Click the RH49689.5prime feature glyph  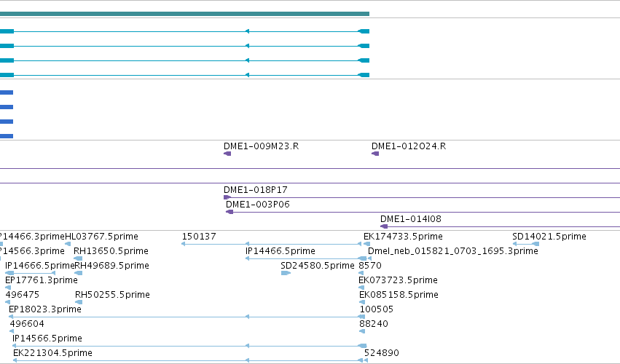pyautogui.click(x=78, y=273)
